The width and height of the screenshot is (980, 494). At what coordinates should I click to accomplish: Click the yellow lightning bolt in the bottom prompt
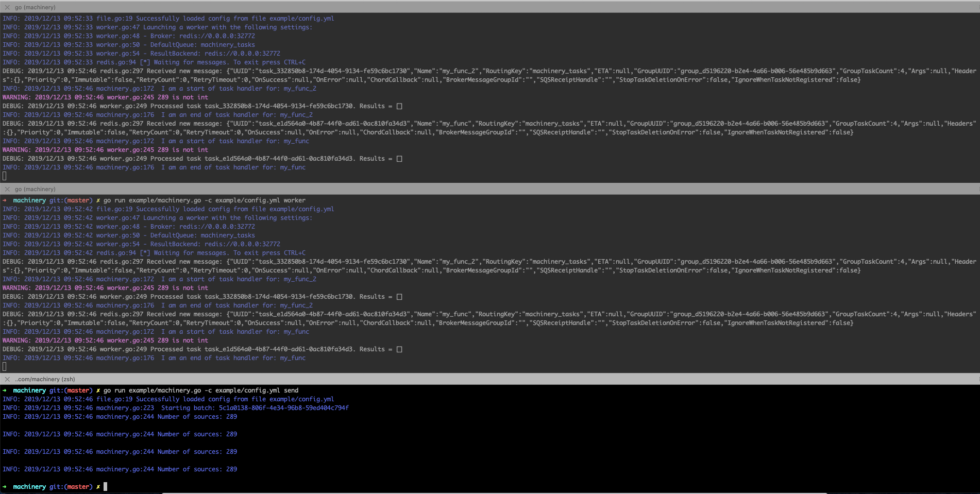[x=97, y=390]
